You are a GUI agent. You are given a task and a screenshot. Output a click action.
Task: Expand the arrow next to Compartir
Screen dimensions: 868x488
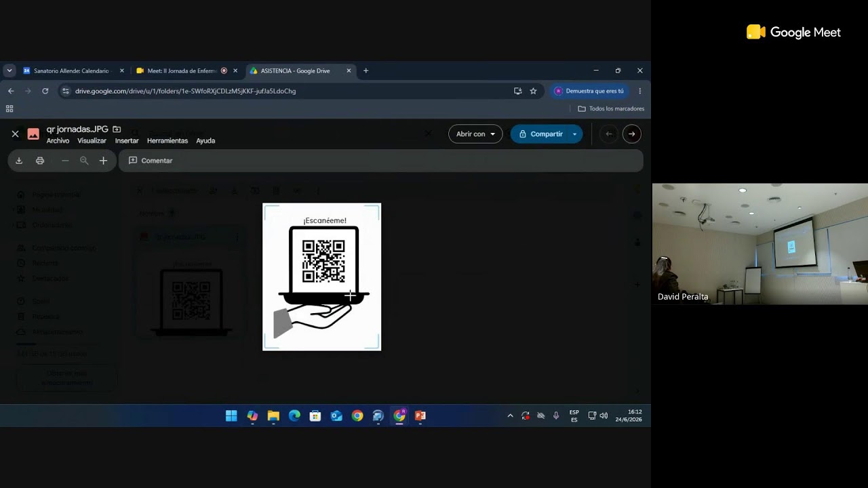coord(575,134)
